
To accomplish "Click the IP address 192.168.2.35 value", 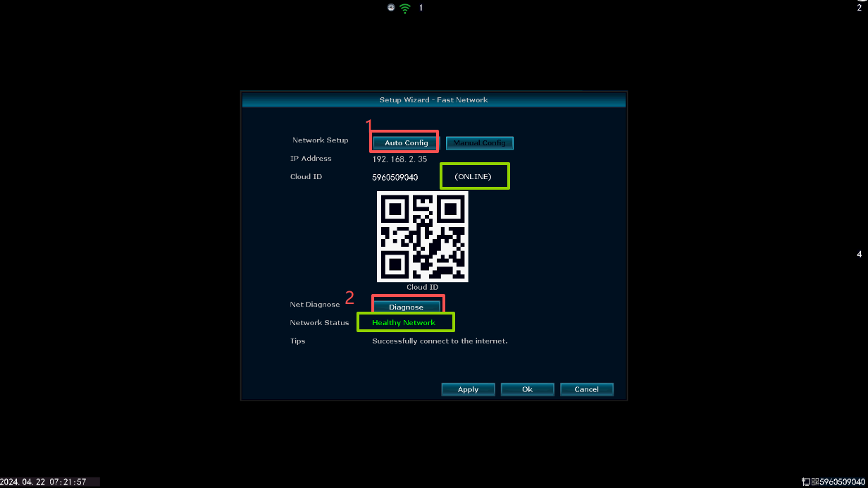I will (x=399, y=159).
